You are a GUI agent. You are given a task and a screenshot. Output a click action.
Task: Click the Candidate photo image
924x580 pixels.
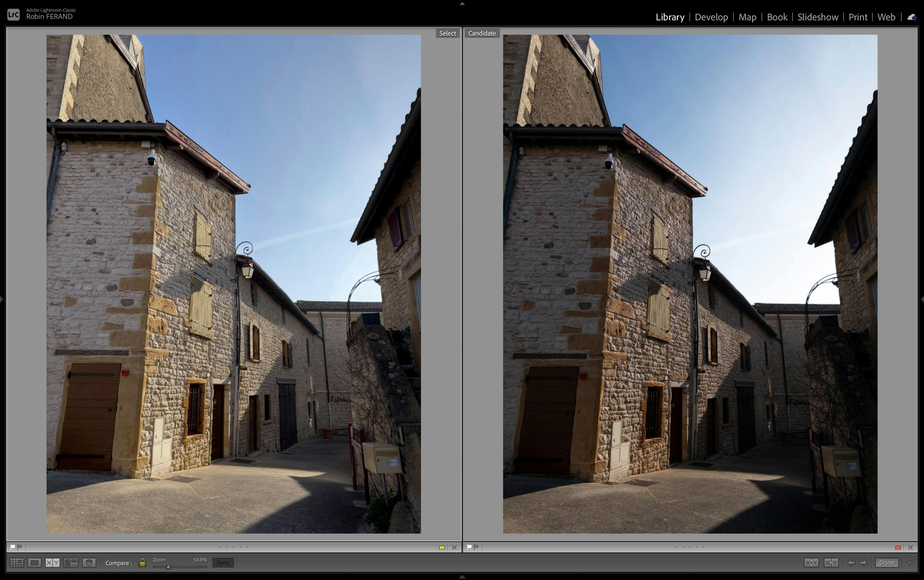click(690, 284)
